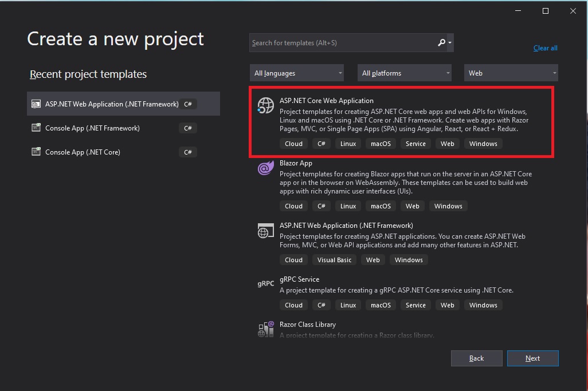Screen dimensions: 588x391
Task: Click Web tag under gRPC Service
Action: 448,305
